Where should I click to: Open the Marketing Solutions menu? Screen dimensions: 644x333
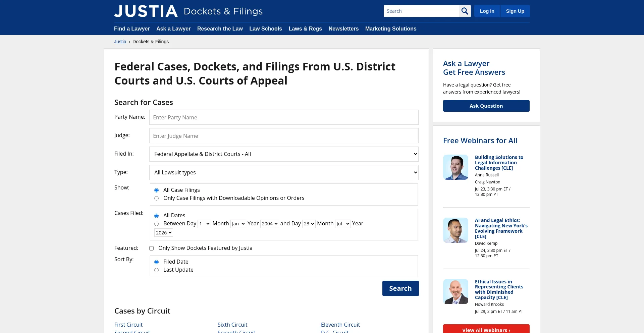click(x=391, y=29)
